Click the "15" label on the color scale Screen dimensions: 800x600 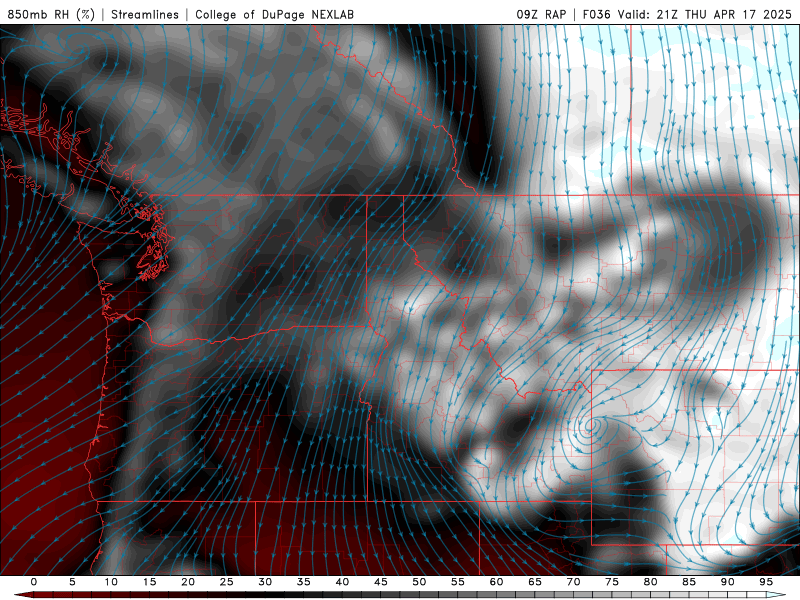pos(149,582)
